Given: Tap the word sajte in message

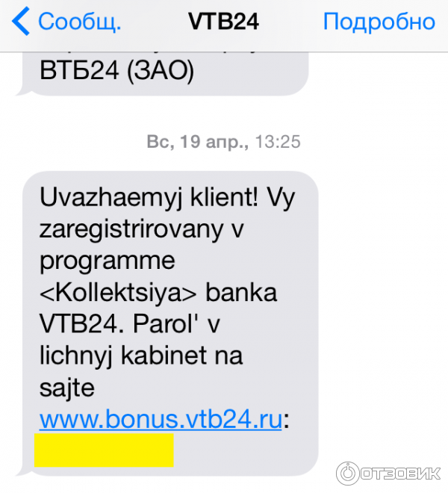Looking at the screenshot, I should click(x=67, y=388).
